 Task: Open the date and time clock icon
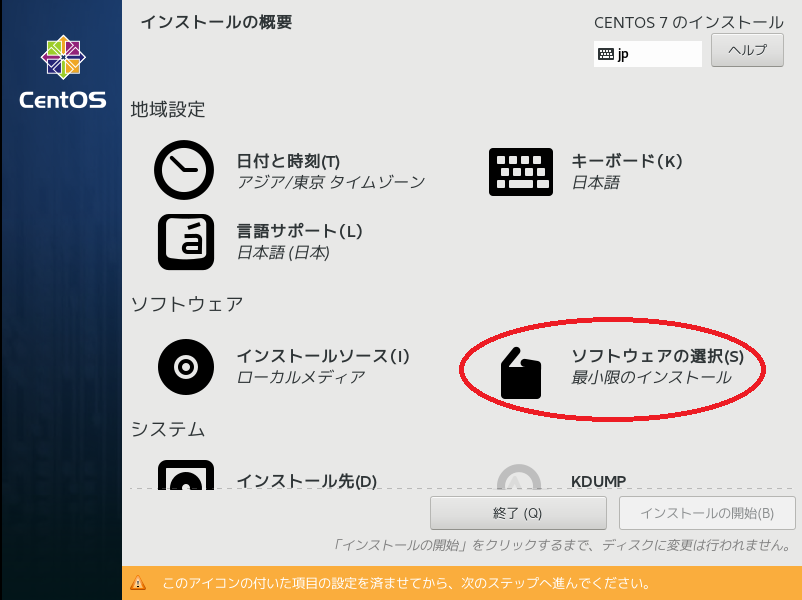click(x=184, y=170)
